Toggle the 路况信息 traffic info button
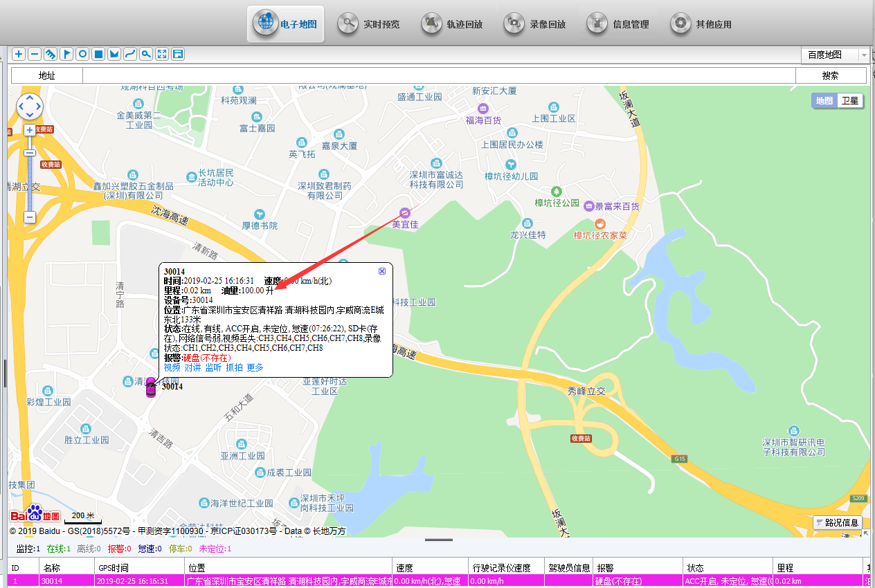Screen dimensions: 875x588 (x=837, y=523)
